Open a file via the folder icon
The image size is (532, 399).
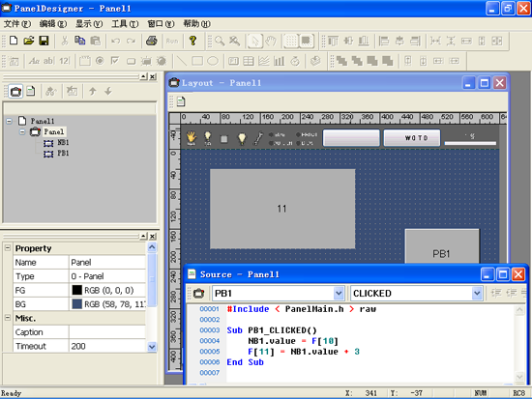(28, 41)
